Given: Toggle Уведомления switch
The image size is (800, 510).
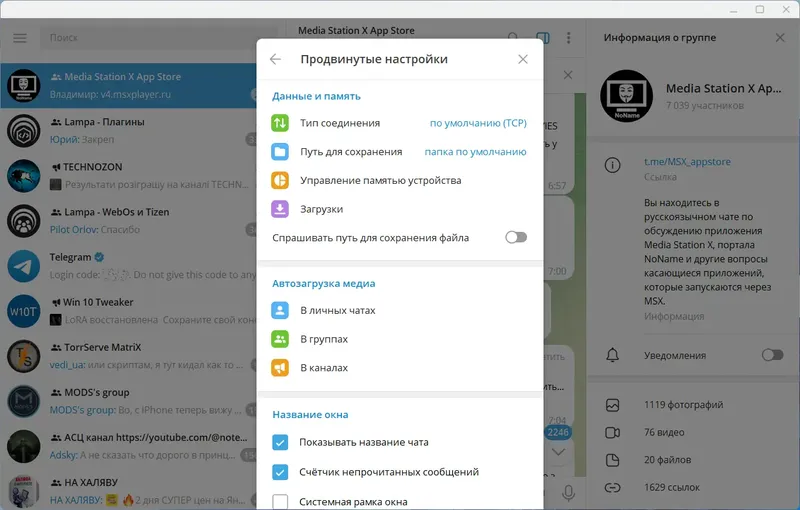Looking at the screenshot, I should (772, 355).
